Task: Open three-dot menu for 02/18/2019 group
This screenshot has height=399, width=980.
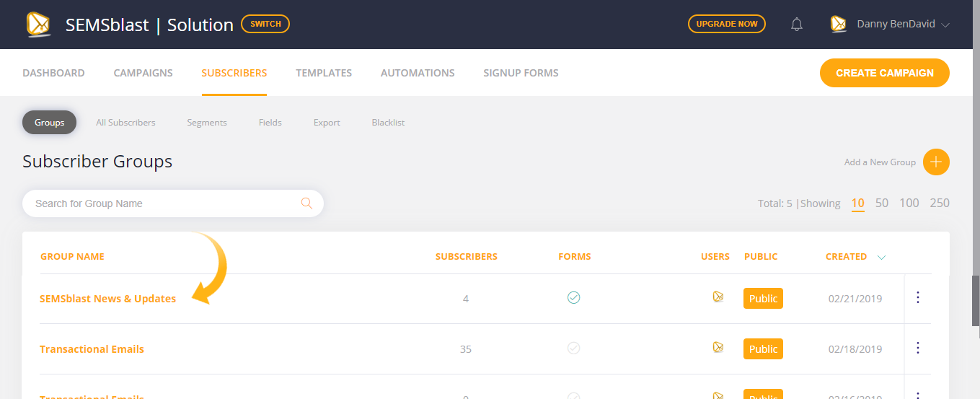Action: coord(918,348)
